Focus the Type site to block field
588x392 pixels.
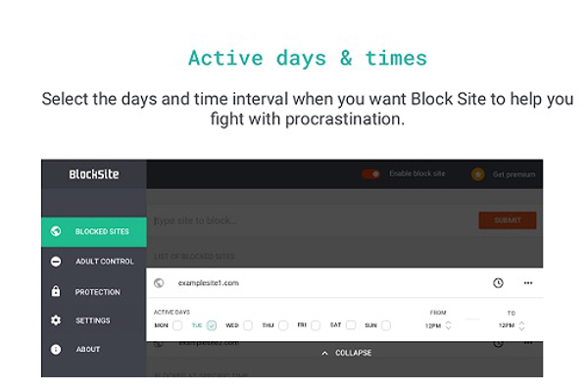[x=314, y=220]
